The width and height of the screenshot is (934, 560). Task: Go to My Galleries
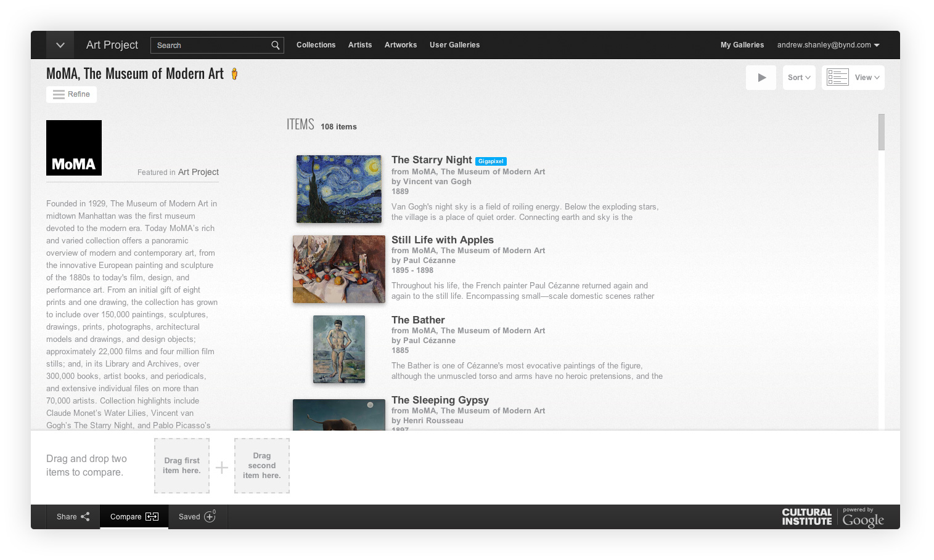(742, 45)
